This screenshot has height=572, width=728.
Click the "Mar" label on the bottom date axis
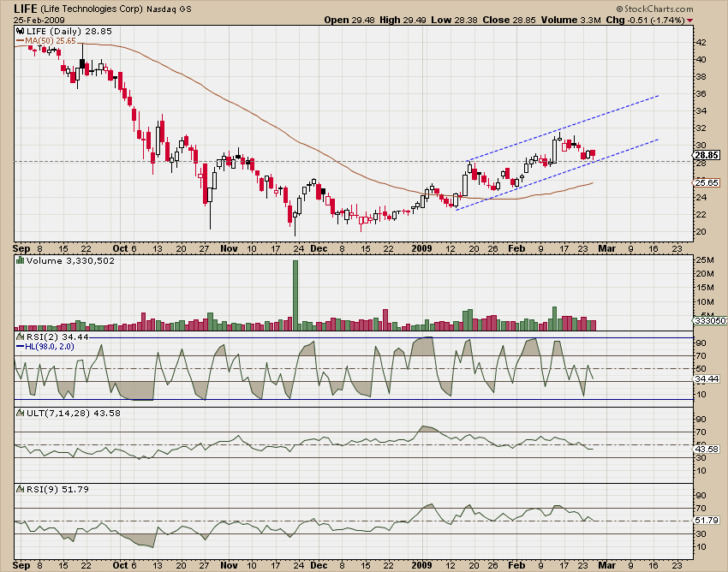(607, 565)
